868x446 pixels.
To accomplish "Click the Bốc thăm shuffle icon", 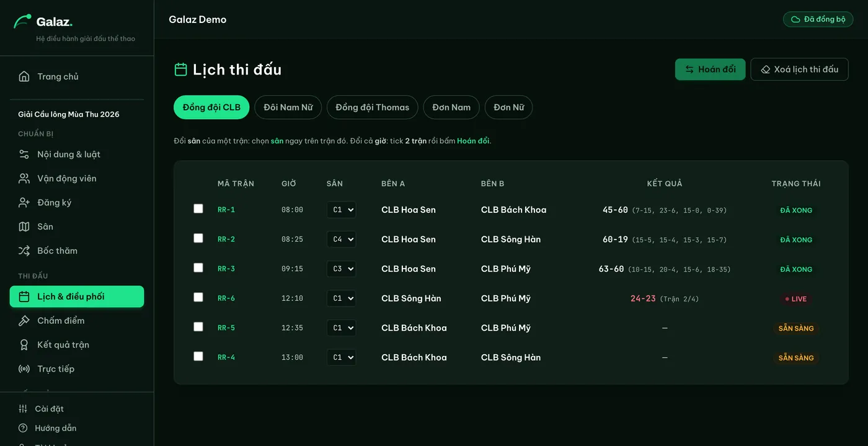I will (24, 251).
